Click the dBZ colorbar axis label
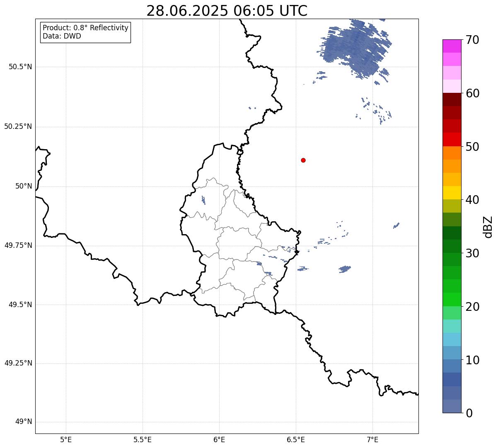The height and width of the screenshot is (448, 498). tap(488, 227)
